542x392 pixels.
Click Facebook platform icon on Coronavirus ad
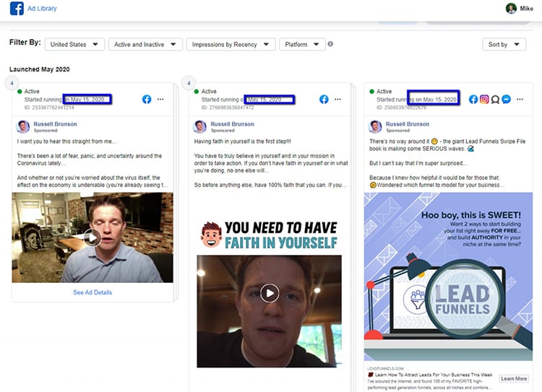pyautogui.click(x=147, y=100)
